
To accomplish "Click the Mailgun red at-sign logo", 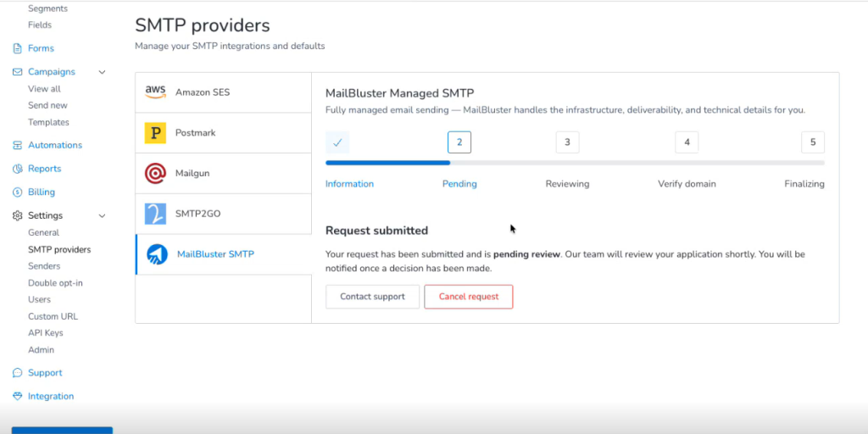I will (156, 173).
